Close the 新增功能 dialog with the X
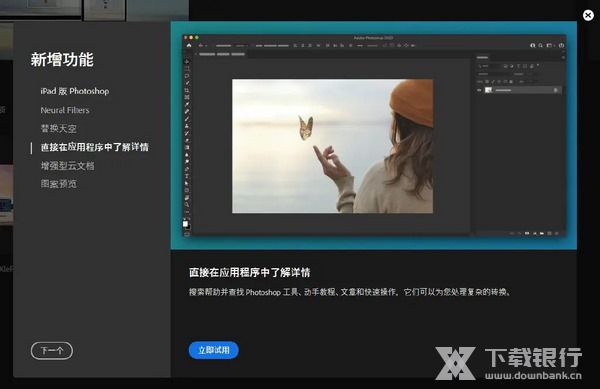 point(588,15)
